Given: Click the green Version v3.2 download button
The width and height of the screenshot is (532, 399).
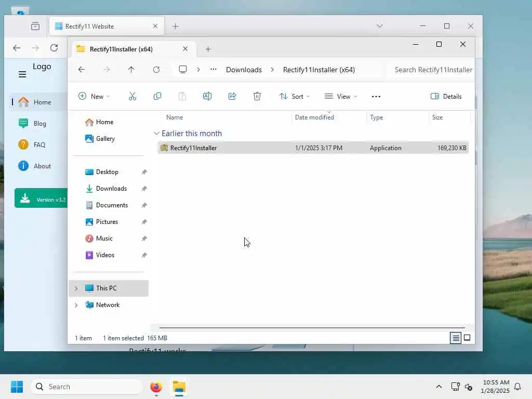Looking at the screenshot, I should coord(41,198).
